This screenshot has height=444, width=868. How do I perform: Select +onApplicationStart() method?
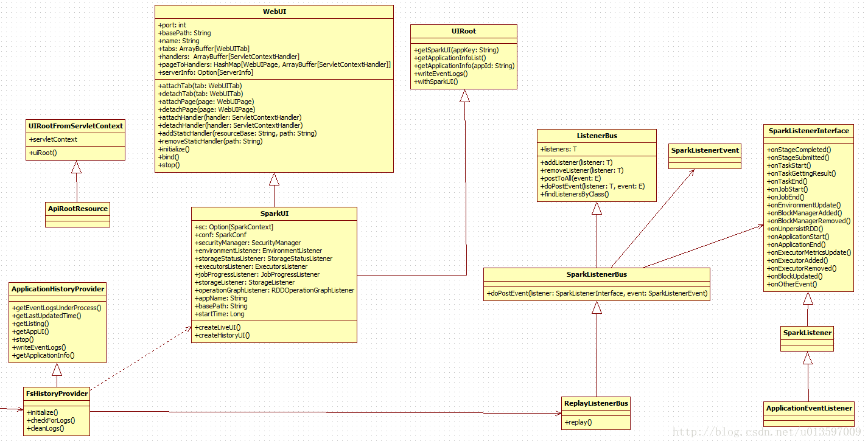pyautogui.click(x=798, y=237)
